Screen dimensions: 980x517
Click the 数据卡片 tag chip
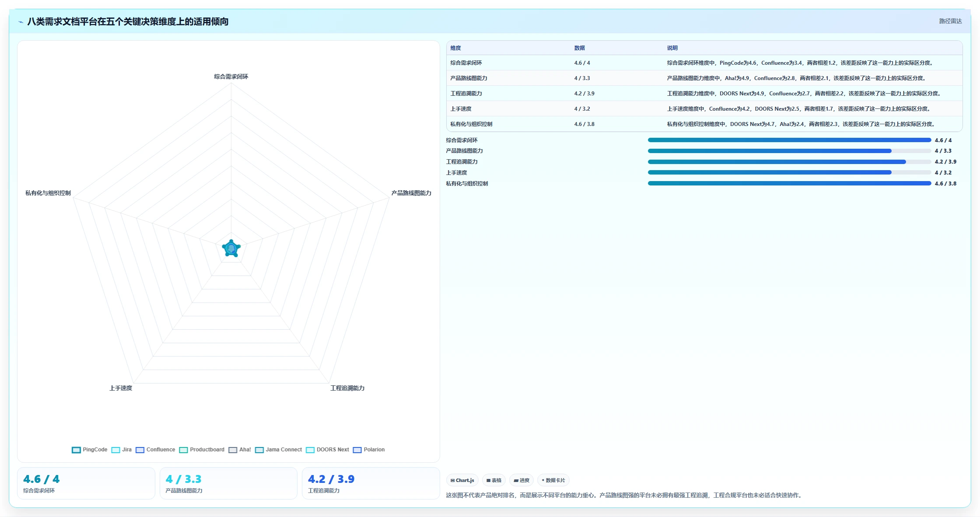pos(553,480)
